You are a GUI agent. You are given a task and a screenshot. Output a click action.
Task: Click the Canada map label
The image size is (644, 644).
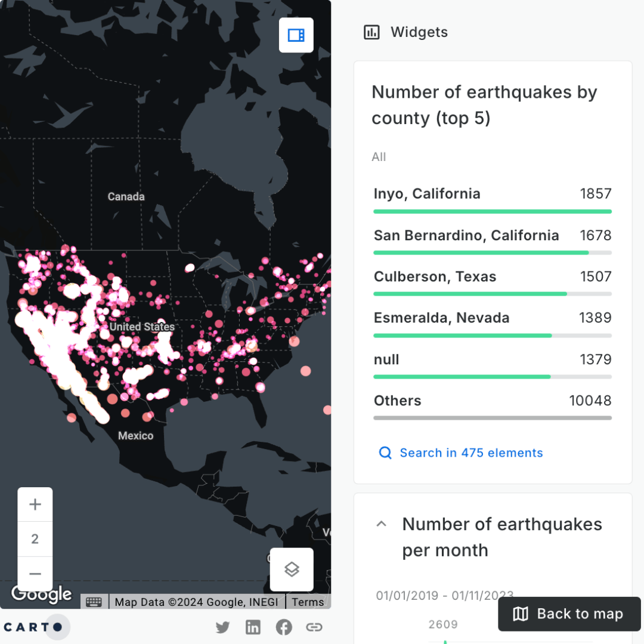coord(126,197)
